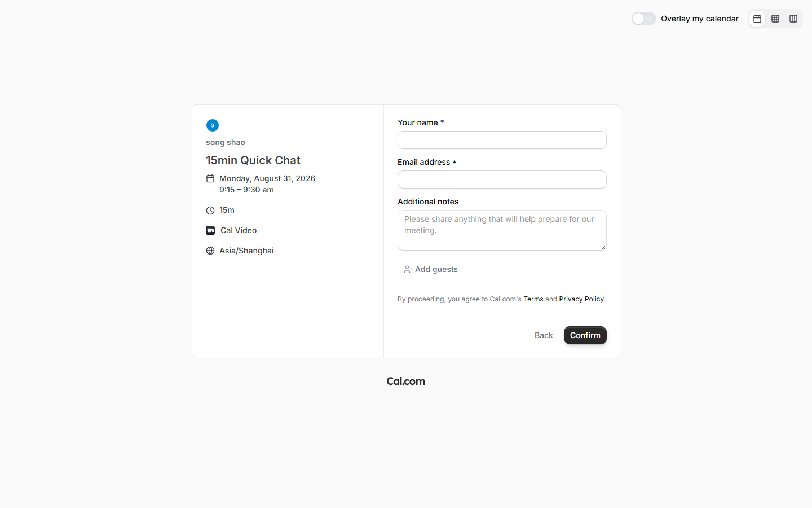This screenshot has height=508, width=812.
Task: Click the Monday, August 31, 2026 date text
Action: (x=267, y=178)
